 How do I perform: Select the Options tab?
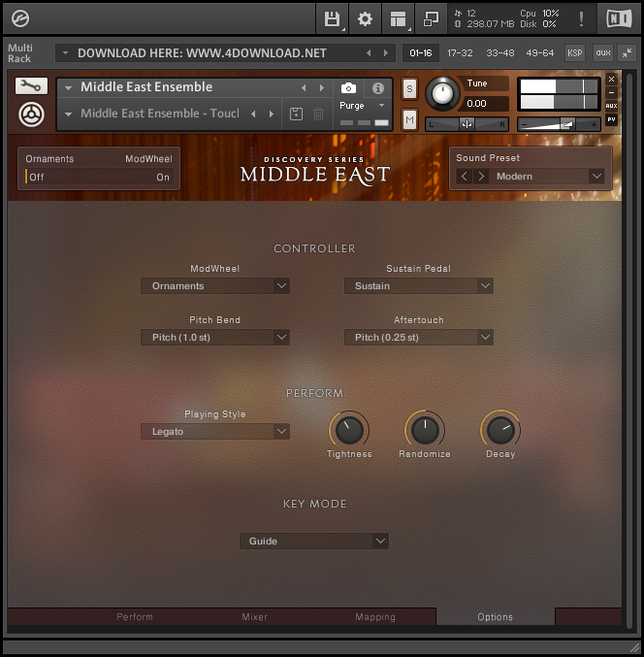(496, 617)
